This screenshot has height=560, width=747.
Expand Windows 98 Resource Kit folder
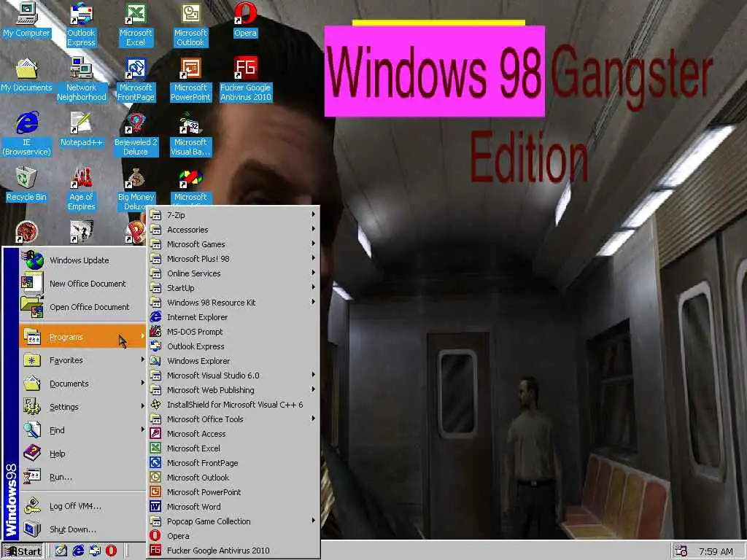pos(233,303)
